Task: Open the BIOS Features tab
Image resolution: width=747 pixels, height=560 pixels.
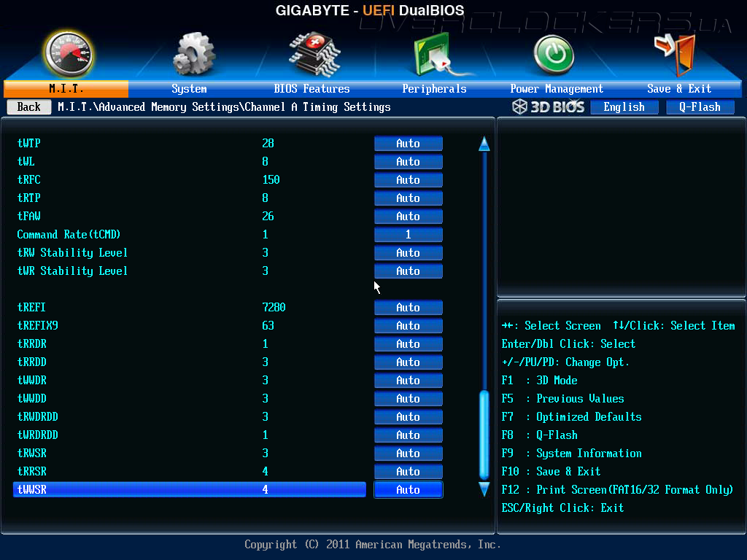Action: pos(311,88)
